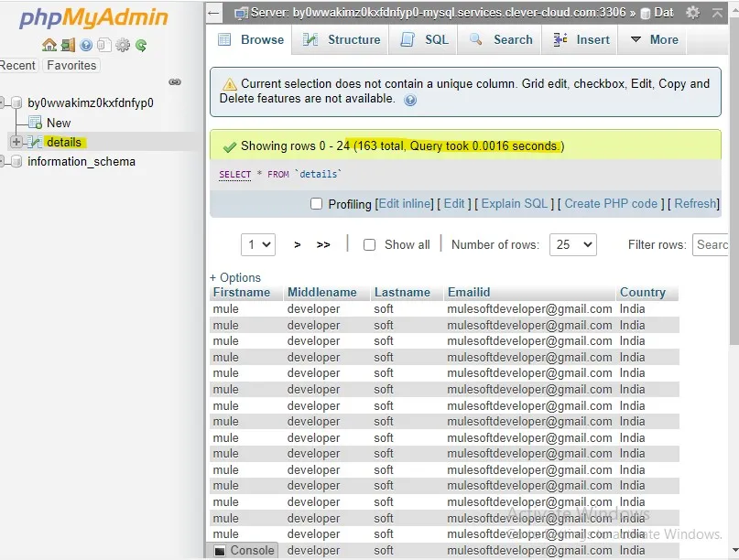739x560 pixels.
Task: Click the Filter rows search field
Action: 711,244
